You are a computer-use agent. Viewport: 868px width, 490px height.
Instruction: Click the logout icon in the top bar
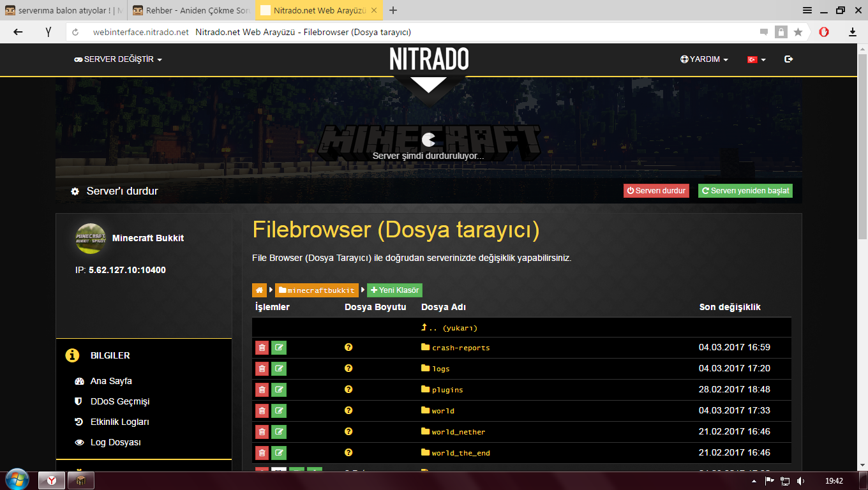788,59
